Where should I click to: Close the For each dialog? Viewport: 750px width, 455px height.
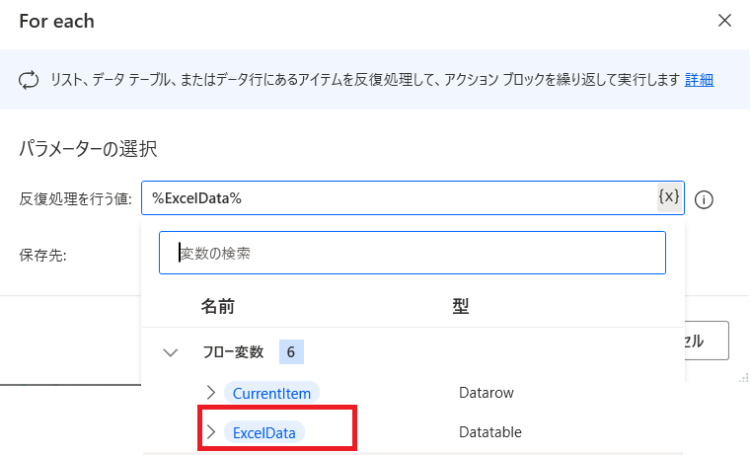tap(725, 21)
